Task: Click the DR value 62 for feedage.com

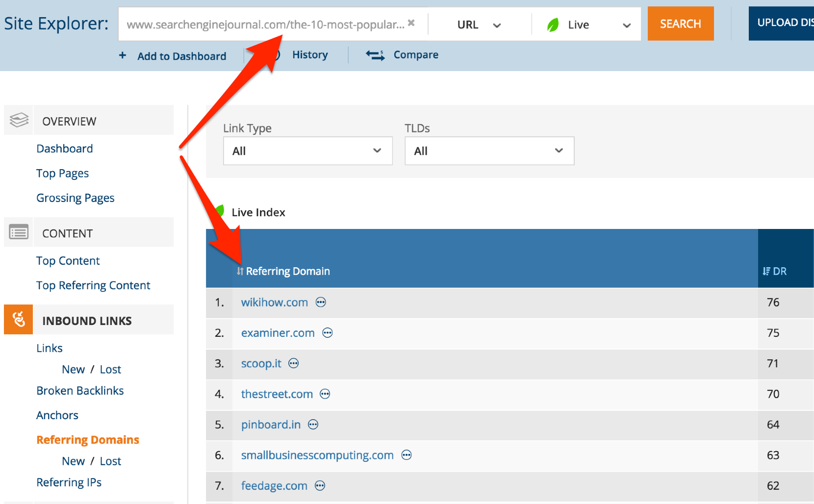Action: 773,486
